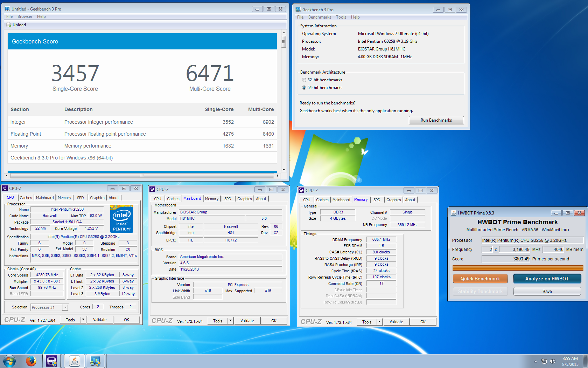Click Validate in CPU-Z Memory window
588x368 pixels.
pyautogui.click(x=396, y=322)
